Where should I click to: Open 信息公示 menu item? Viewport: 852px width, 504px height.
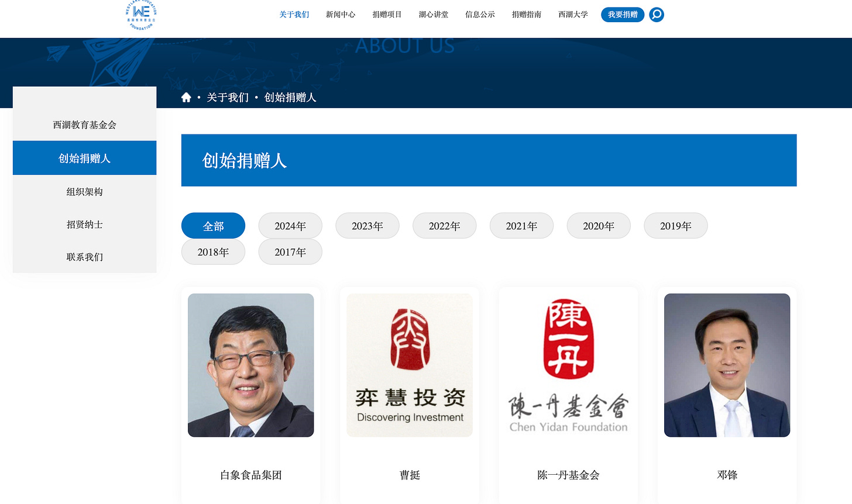click(x=480, y=15)
